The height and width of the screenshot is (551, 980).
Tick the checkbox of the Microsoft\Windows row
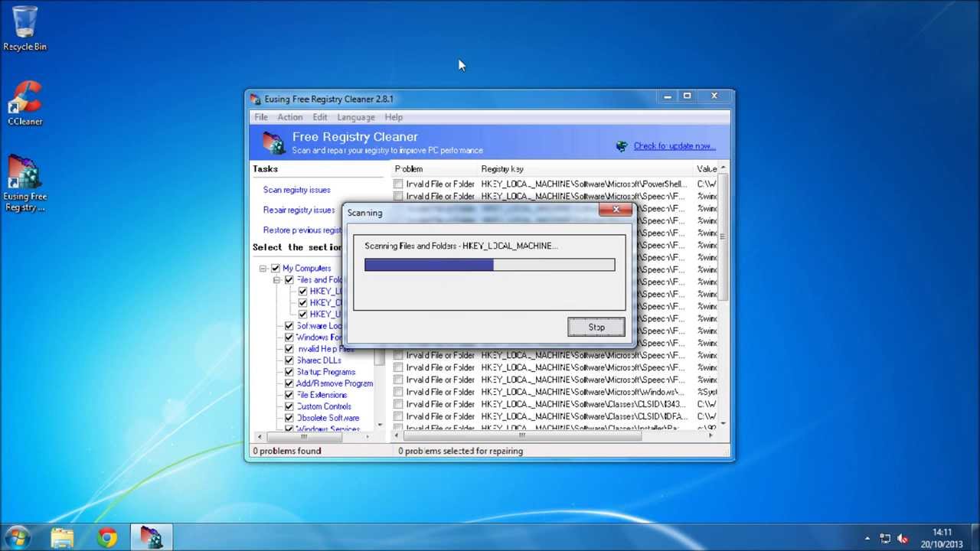(398, 392)
